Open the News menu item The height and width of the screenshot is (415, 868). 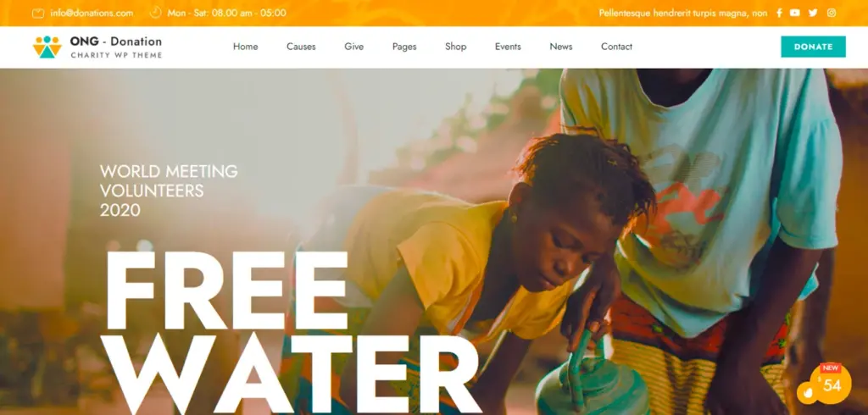pos(561,47)
